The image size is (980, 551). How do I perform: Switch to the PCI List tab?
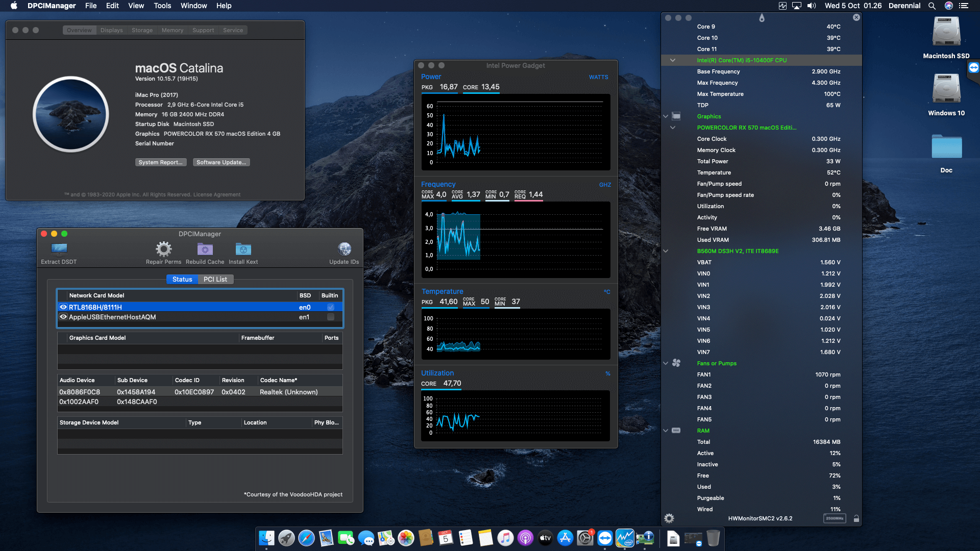click(x=215, y=279)
